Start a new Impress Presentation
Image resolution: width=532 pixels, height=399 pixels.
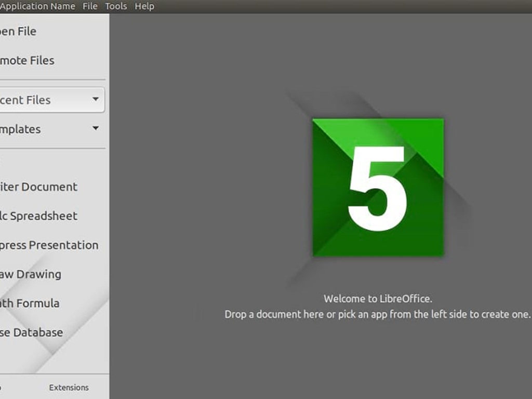coord(49,245)
